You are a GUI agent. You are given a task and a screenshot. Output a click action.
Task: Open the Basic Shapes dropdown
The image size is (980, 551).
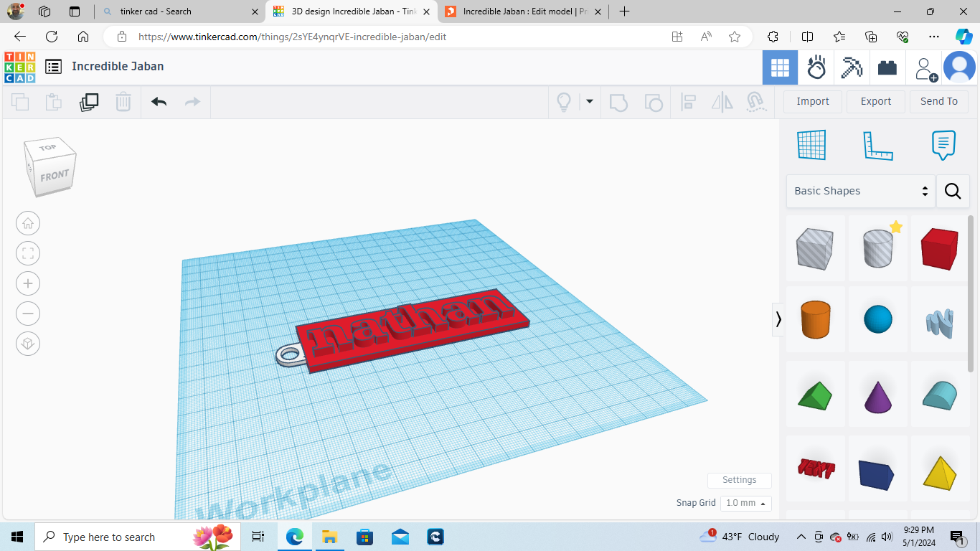860,191
